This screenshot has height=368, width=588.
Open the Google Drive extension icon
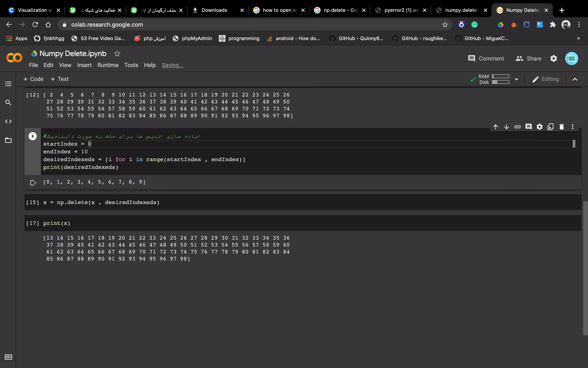pyautogui.click(x=501, y=25)
